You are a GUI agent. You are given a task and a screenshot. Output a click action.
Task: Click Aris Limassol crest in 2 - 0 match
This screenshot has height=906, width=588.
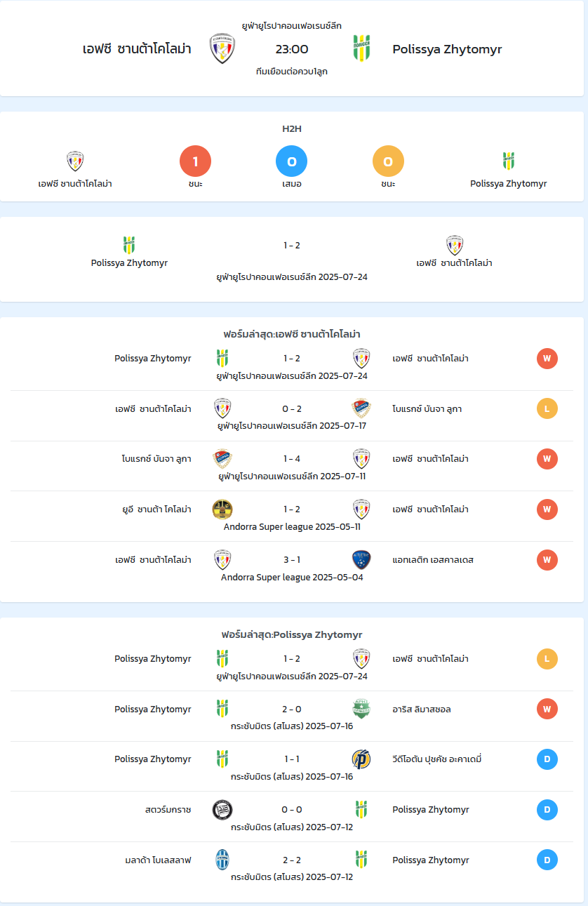(361, 709)
